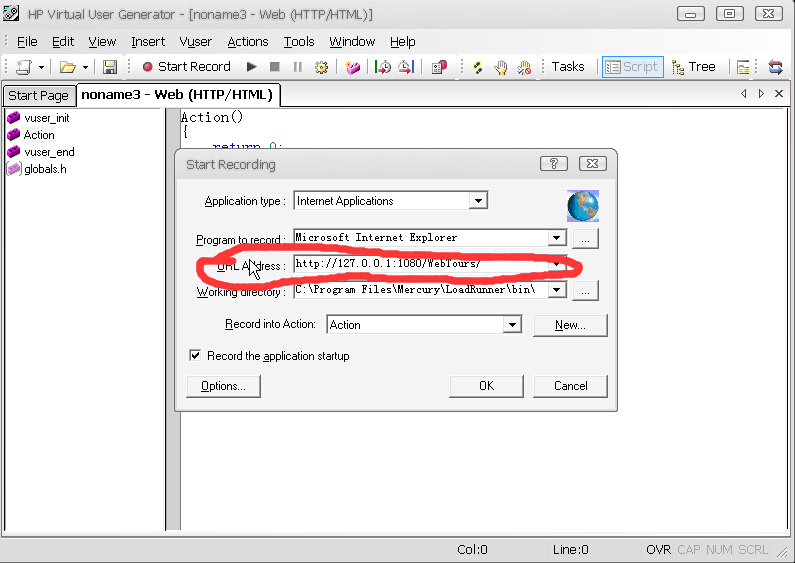Screen dimensions: 795x563
Task: Click the Stop square toolbar icon
Action: coord(274,67)
